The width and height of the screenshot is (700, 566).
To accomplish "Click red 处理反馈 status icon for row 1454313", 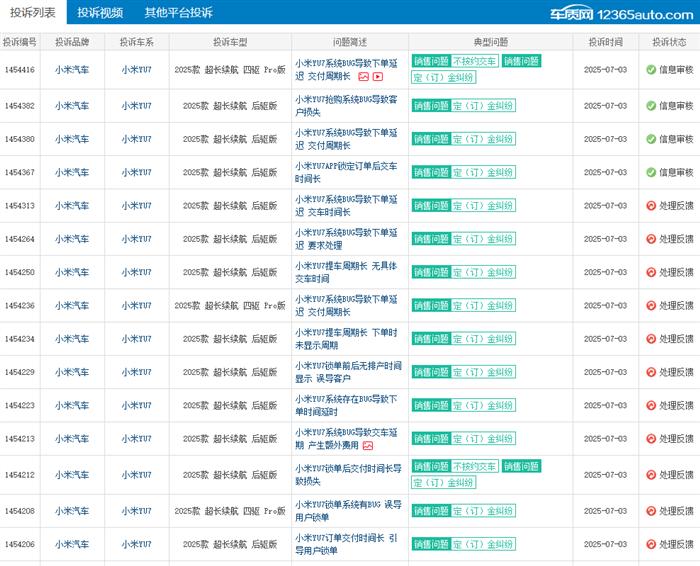I will click(651, 206).
